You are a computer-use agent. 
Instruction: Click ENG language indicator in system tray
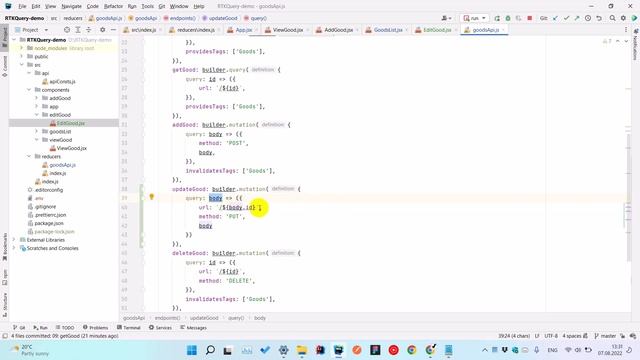552,350
